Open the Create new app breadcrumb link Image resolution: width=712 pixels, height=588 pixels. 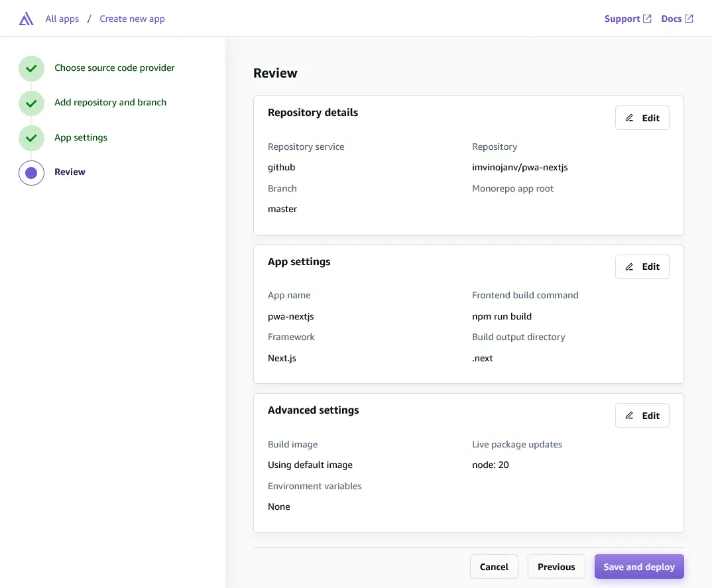point(132,19)
